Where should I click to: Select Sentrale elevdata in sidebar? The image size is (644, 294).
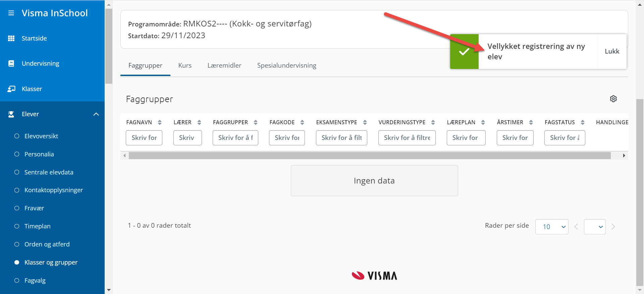pyautogui.click(x=49, y=172)
